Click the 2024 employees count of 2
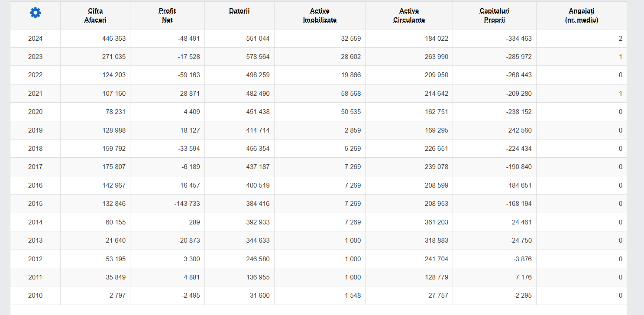The height and width of the screenshot is (315, 644). coord(620,39)
